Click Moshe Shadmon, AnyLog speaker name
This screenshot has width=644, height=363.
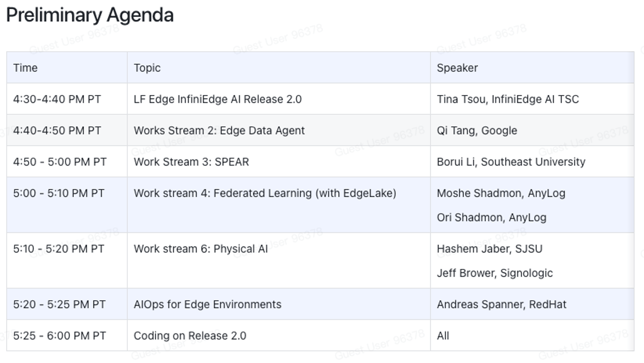501,193
